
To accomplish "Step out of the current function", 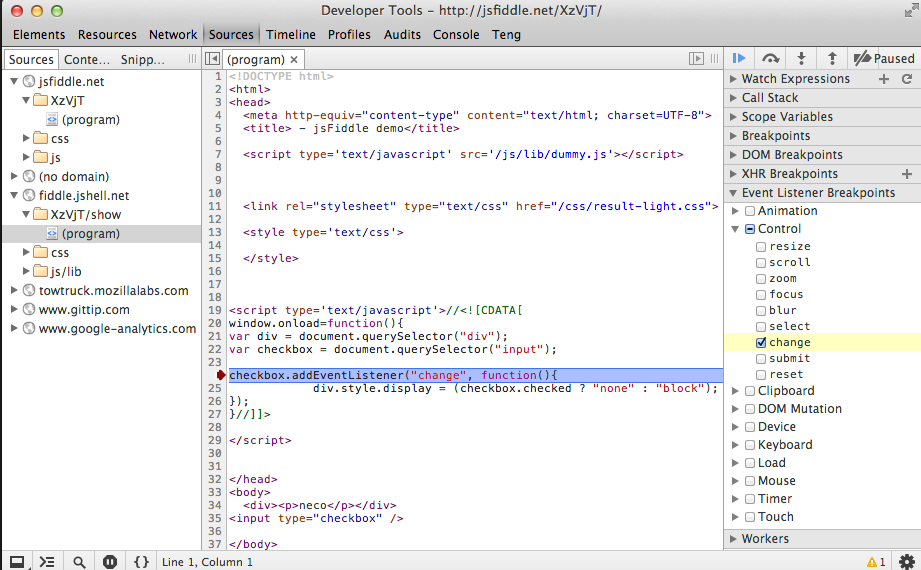I will pos(832,58).
